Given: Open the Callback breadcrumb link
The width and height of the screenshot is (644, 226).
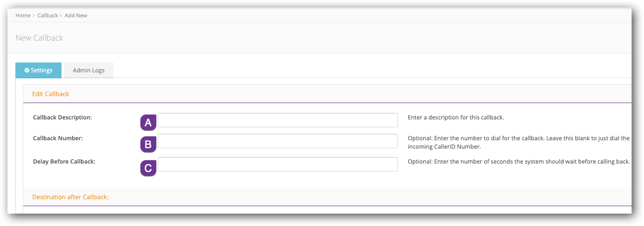Looking at the screenshot, I should pyautogui.click(x=48, y=15).
